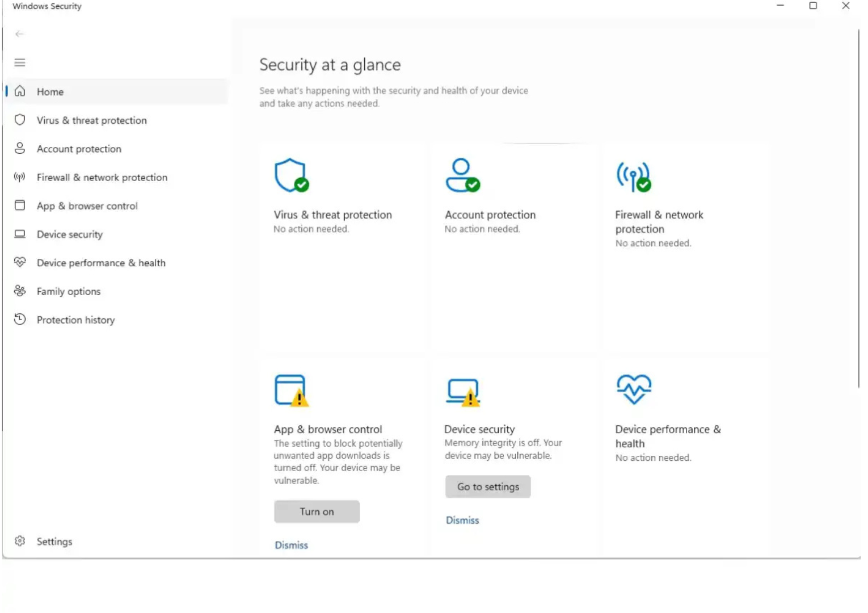Viewport: 868px width, 613px height.
Task: Open Firewall & network protection via its wireless icon
Action: pyautogui.click(x=19, y=177)
